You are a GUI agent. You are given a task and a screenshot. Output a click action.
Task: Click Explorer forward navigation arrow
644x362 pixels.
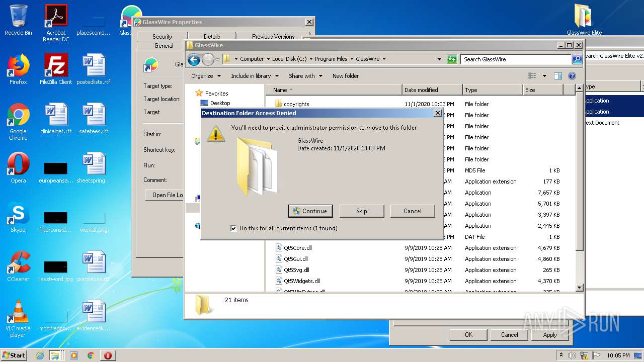208,59
